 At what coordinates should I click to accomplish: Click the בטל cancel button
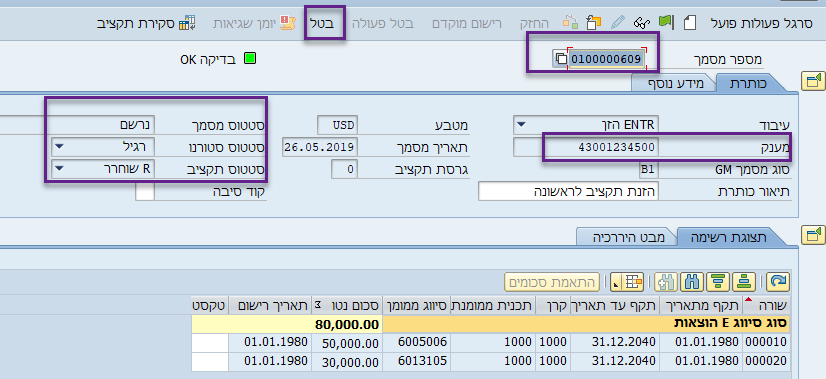coord(325,23)
